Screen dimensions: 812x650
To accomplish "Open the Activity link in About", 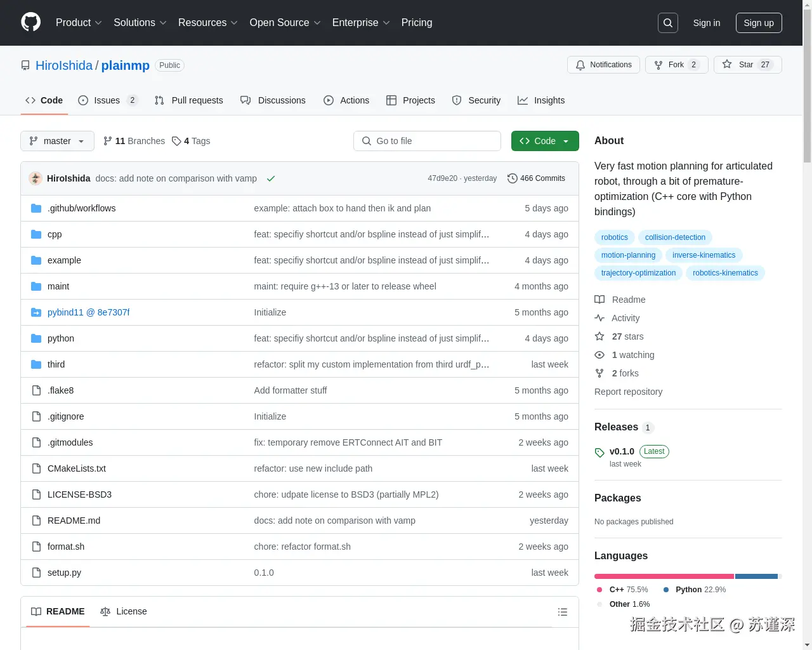I will tap(617, 318).
